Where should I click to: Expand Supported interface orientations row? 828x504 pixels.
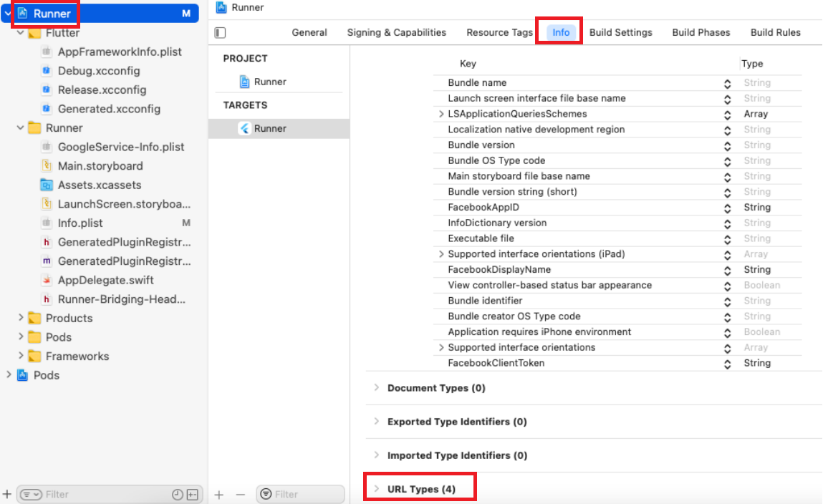[x=441, y=347]
